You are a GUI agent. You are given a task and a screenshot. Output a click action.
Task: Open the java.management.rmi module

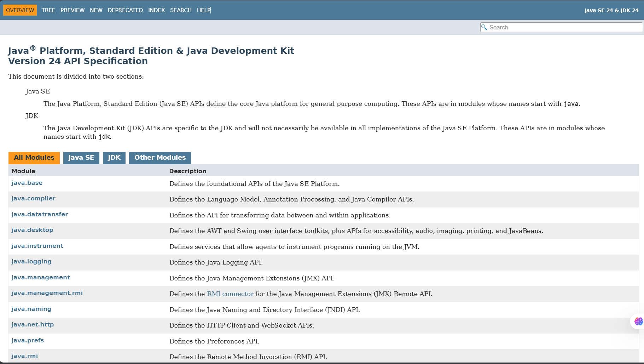click(47, 293)
